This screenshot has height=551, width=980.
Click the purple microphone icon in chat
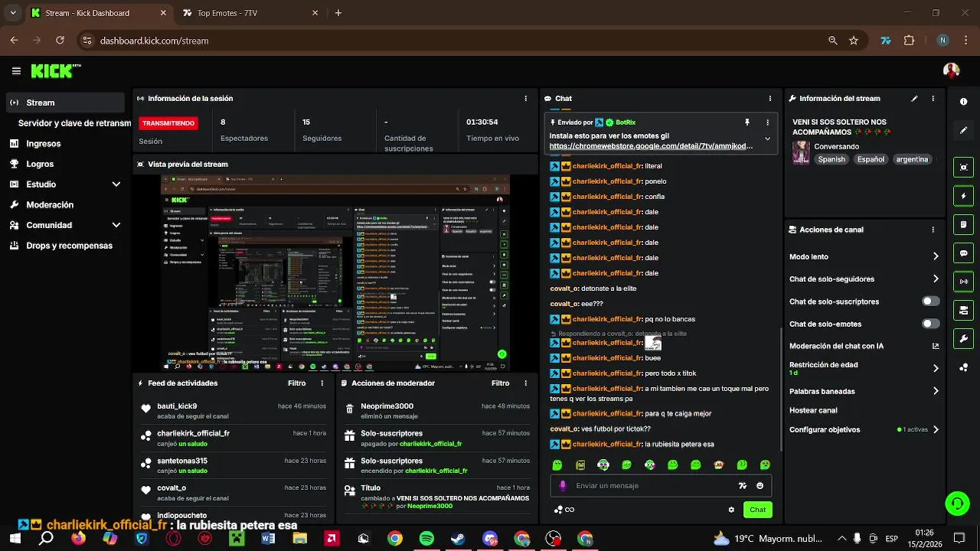pyautogui.click(x=563, y=485)
